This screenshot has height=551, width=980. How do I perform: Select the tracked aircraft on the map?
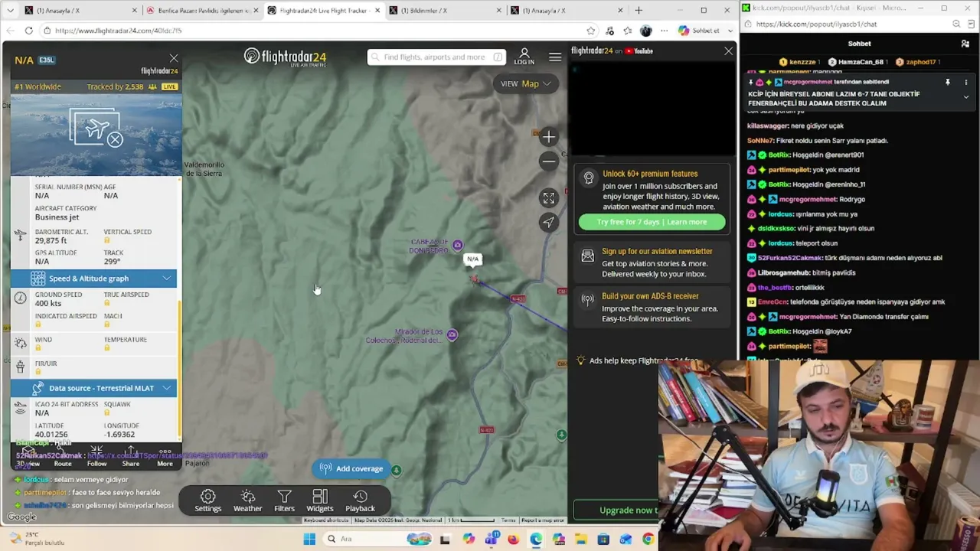tap(474, 279)
